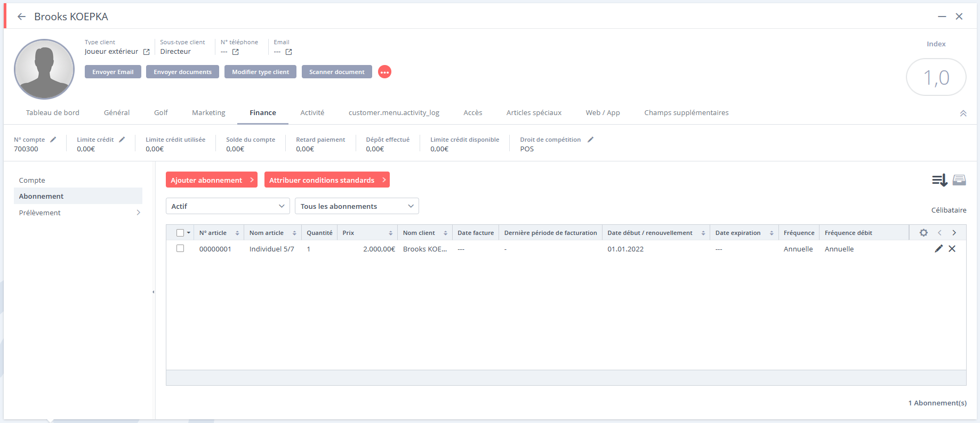Viewport: 980px width, 423px height.
Task: Switch to the Activité tab
Action: [x=312, y=112]
